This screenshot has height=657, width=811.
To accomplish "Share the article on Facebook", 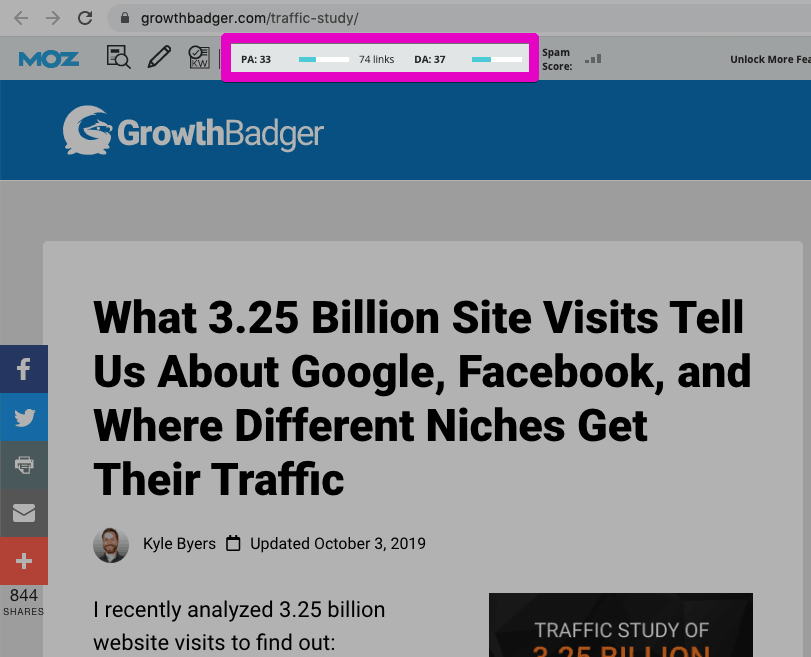I will coord(24,369).
